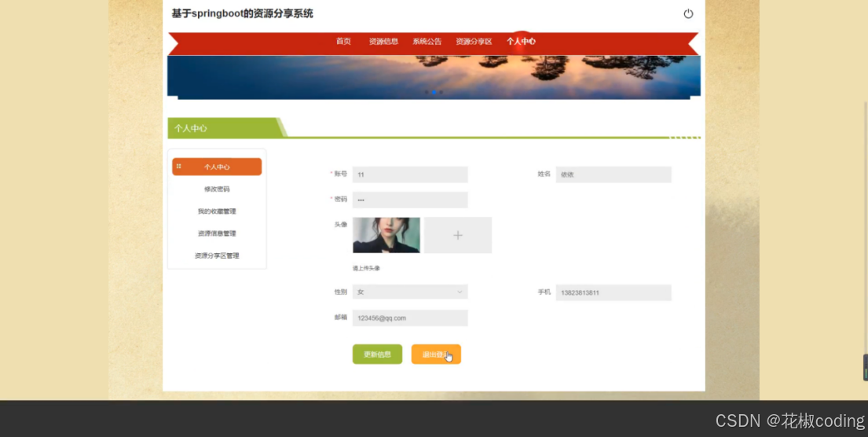Open 我的收藏管理 in the sidebar
868x437 pixels.
pos(217,211)
